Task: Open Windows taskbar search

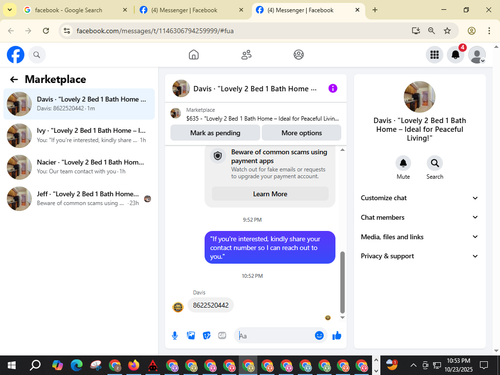Action: [x=35, y=365]
